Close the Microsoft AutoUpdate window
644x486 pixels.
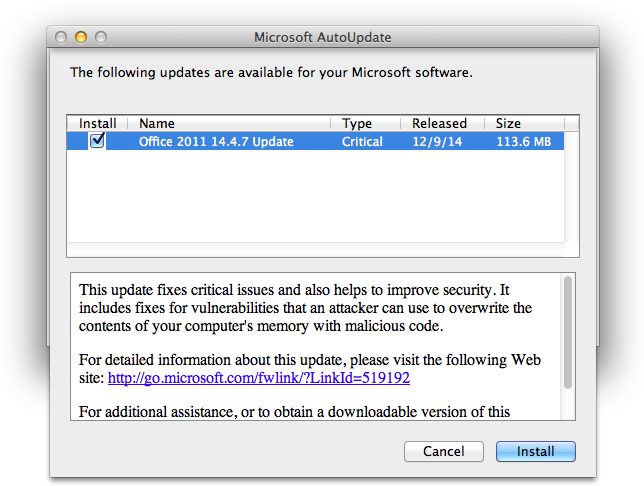tap(62, 38)
